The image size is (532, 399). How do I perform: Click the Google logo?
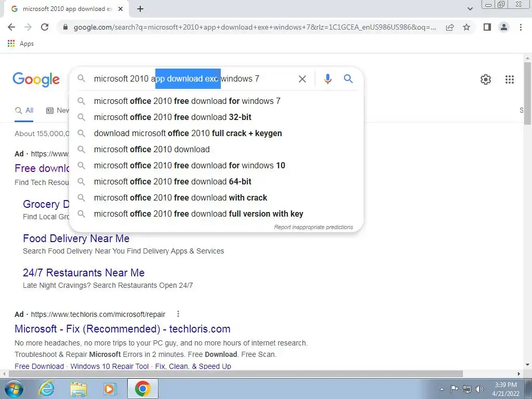point(36,80)
